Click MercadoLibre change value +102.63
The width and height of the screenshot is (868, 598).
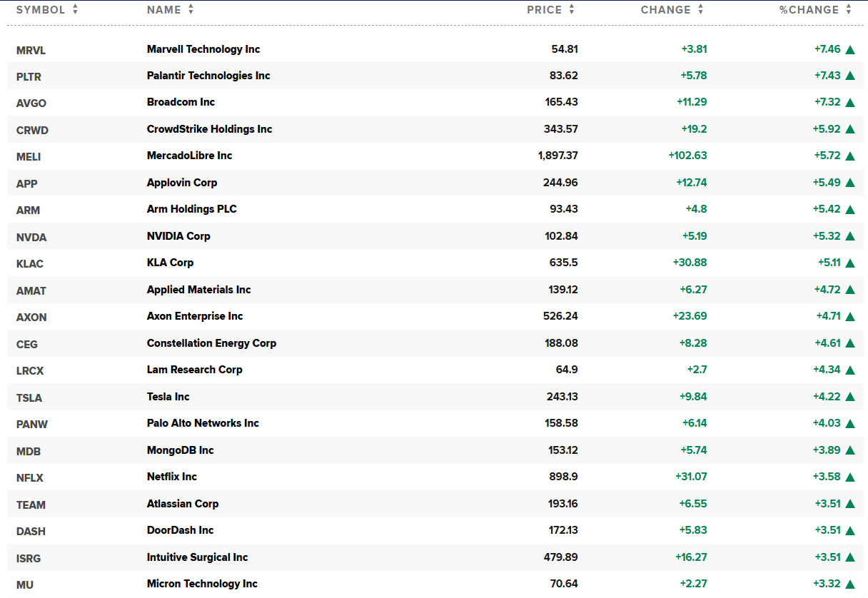(687, 156)
